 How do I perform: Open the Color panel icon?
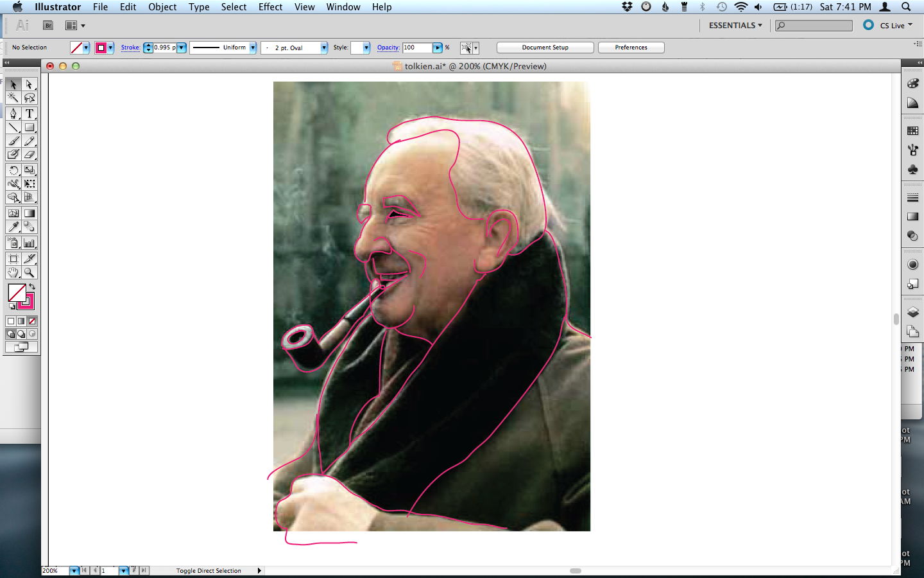coord(912,83)
